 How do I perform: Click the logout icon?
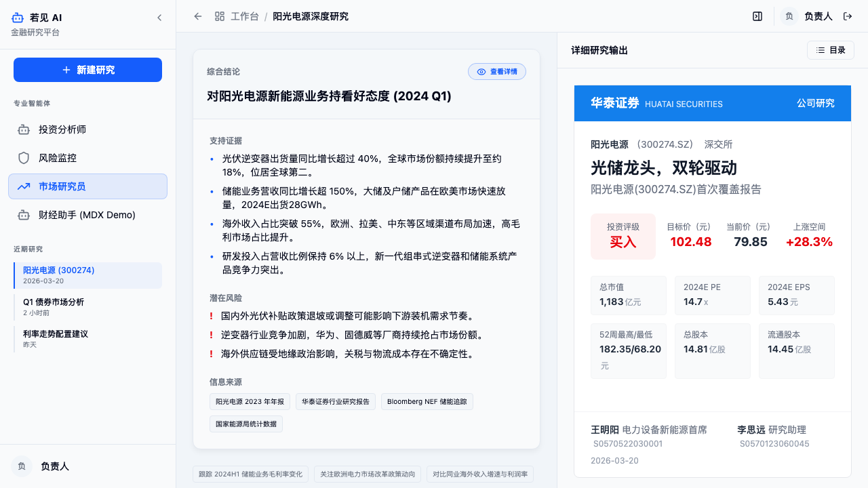(x=848, y=16)
